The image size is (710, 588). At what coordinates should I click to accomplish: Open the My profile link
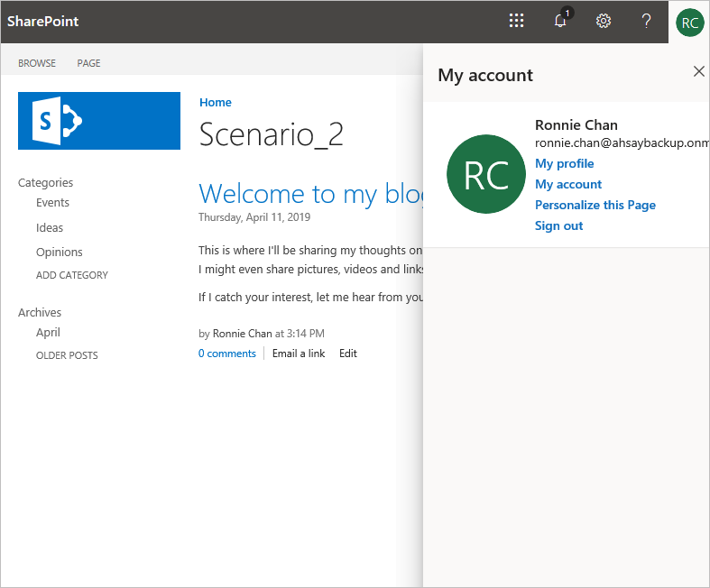click(x=564, y=163)
